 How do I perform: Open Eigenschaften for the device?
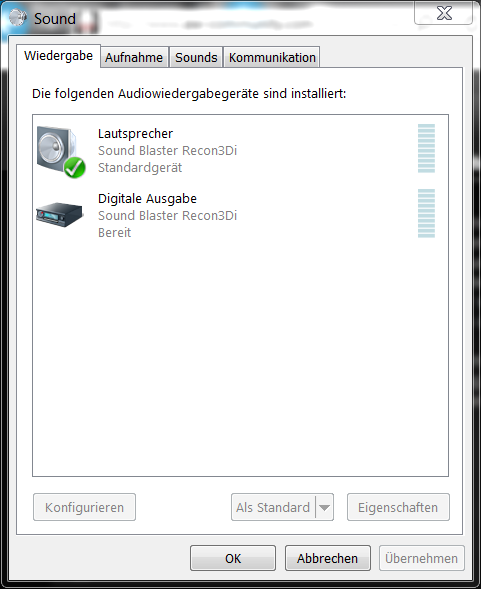point(398,507)
